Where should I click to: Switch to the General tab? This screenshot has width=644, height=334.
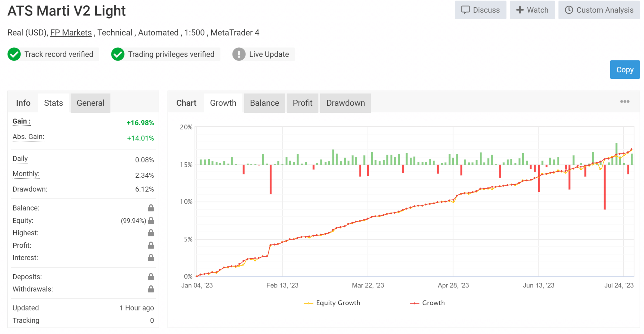point(90,103)
